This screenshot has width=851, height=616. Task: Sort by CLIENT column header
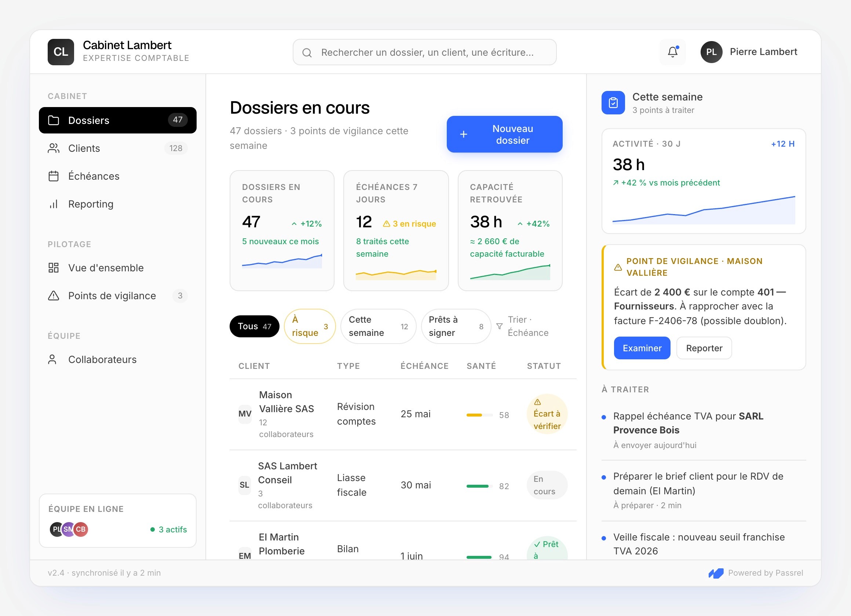coord(254,366)
